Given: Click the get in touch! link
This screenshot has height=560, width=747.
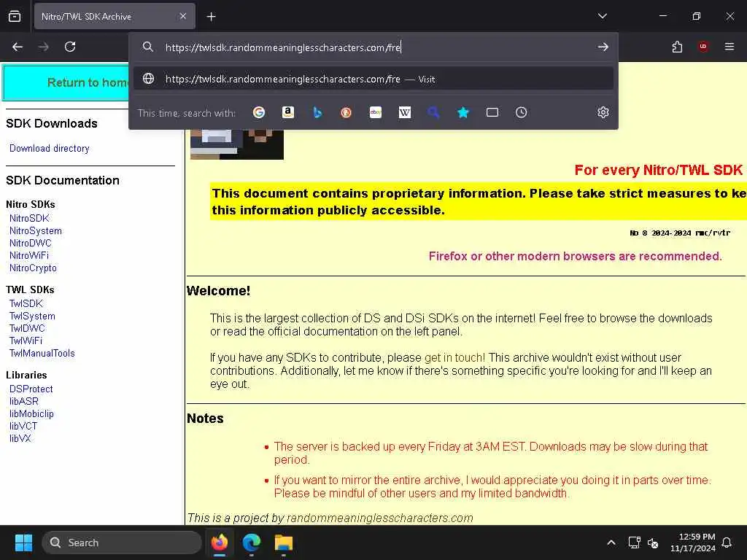Looking at the screenshot, I should (x=454, y=357).
